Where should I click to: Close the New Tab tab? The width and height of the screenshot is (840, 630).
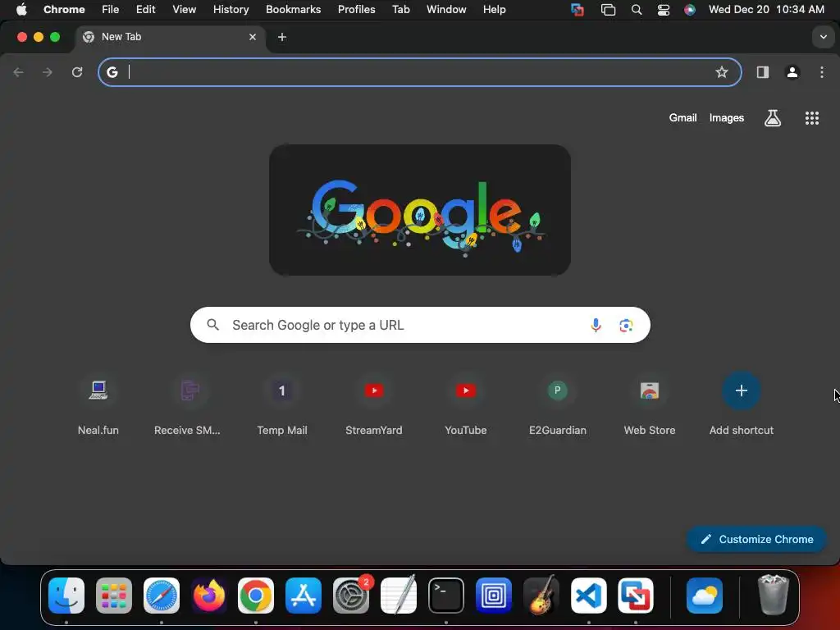point(253,37)
